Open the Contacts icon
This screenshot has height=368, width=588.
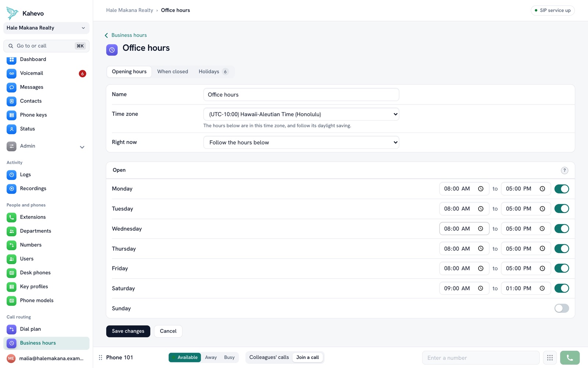pos(11,101)
